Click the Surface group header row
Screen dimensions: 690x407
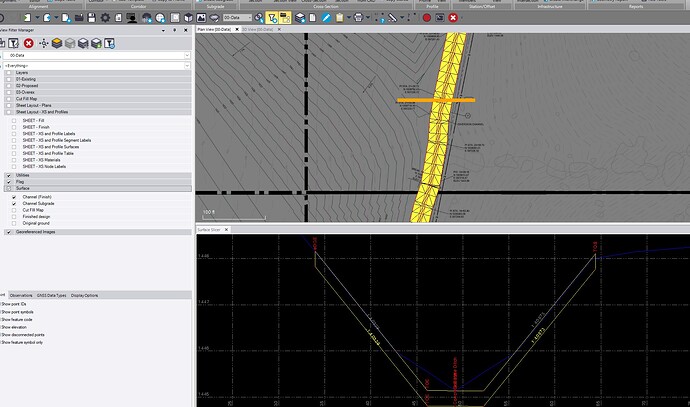[98, 188]
